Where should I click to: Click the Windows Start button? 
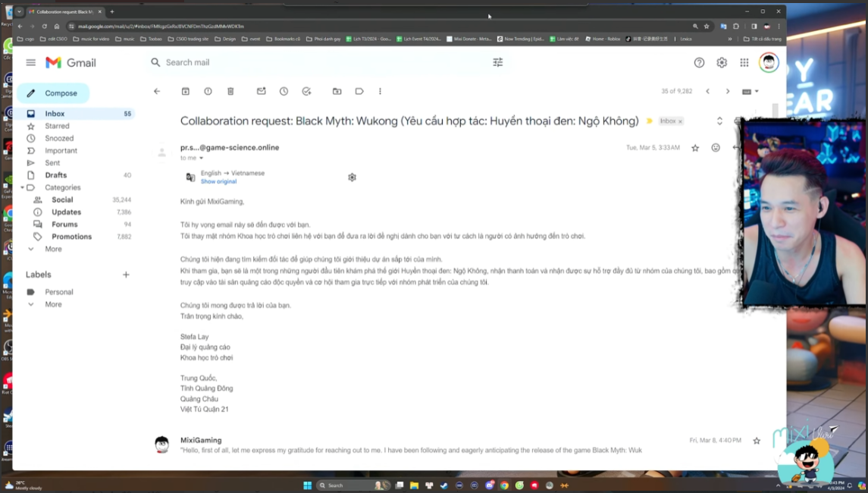tap(307, 485)
